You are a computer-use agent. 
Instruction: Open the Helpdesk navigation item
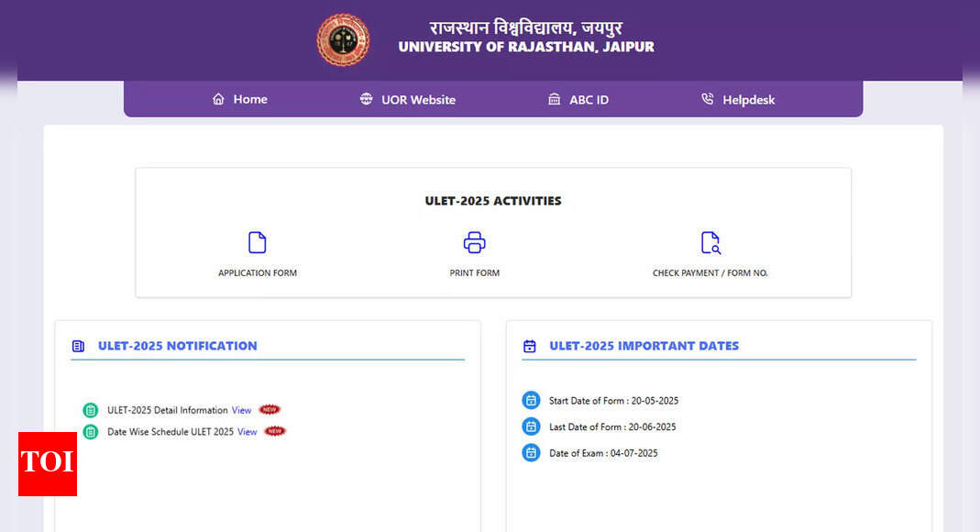pyautogui.click(x=748, y=99)
